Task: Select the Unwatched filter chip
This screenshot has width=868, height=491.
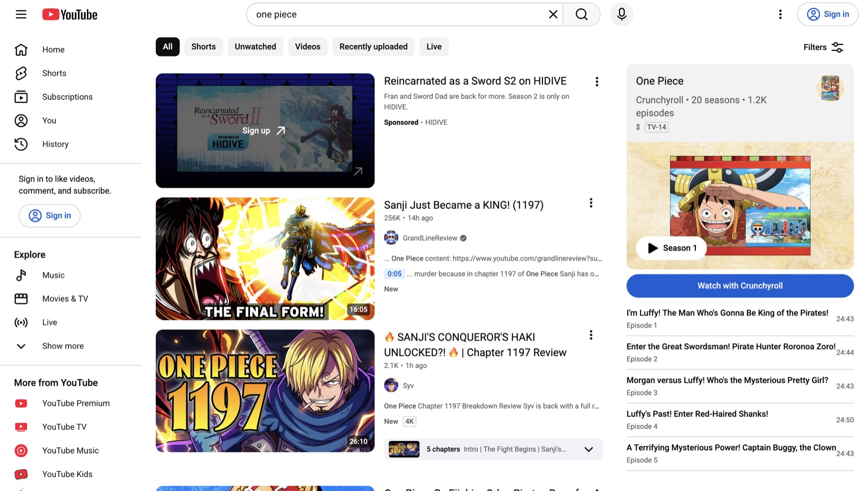Action: [x=256, y=47]
